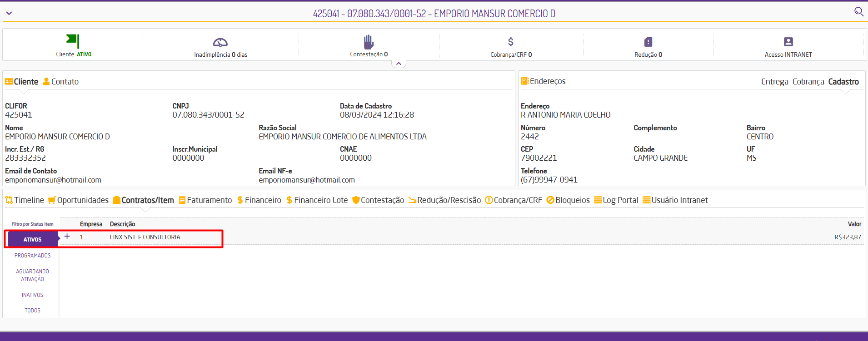The height and width of the screenshot is (341, 868).
Task: Expand the LINX SIST. E CONSULTORIA row
Action: [x=67, y=237]
